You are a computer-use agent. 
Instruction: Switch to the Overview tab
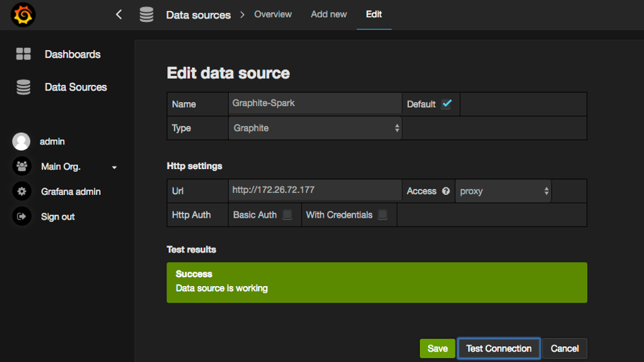coord(273,14)
